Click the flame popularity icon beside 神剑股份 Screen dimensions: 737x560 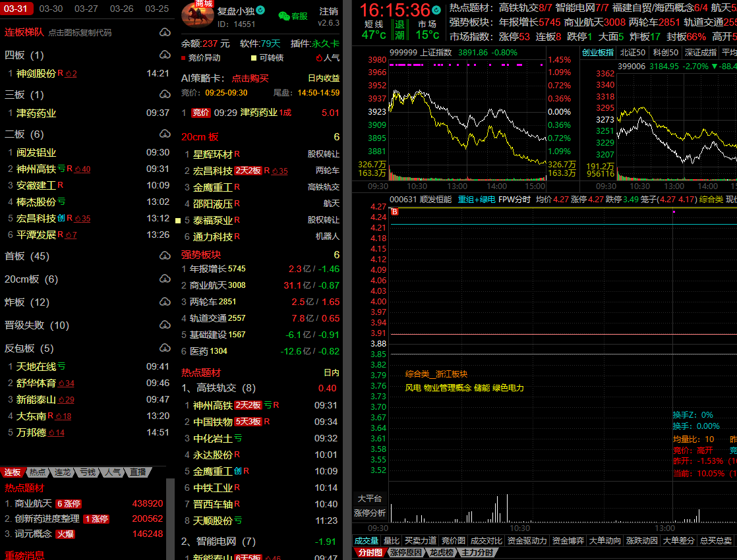[x=70, y=74]
